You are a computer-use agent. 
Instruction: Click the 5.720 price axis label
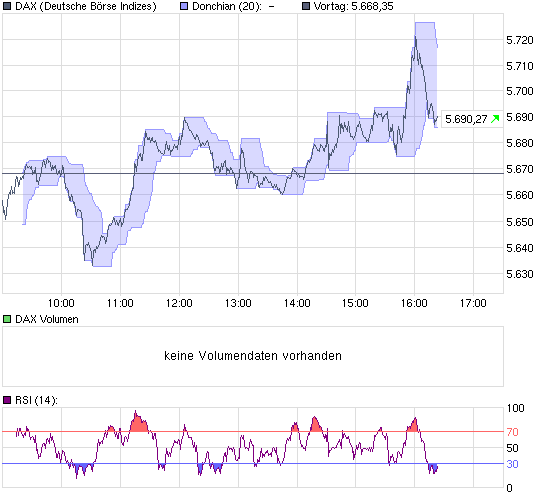click(520, 40)
